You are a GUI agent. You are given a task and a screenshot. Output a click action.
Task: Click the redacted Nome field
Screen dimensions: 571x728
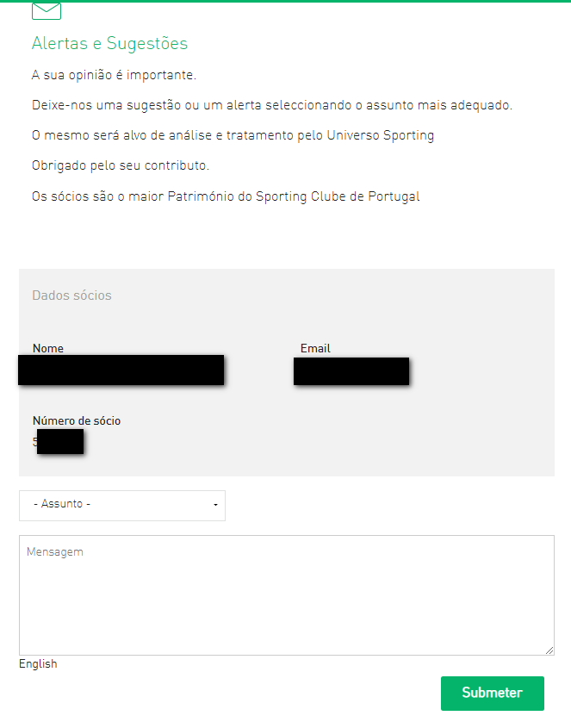tap(121, 370)
